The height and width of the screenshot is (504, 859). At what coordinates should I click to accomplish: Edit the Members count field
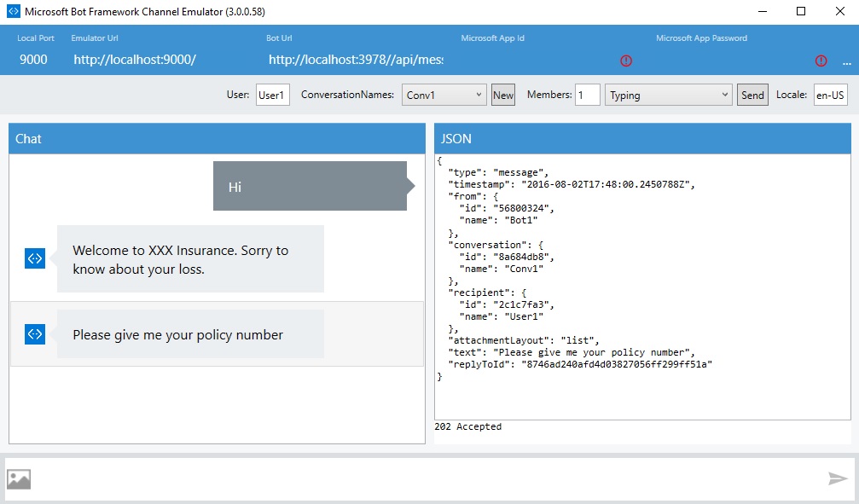pyautogui.click(x=587, y=95)
